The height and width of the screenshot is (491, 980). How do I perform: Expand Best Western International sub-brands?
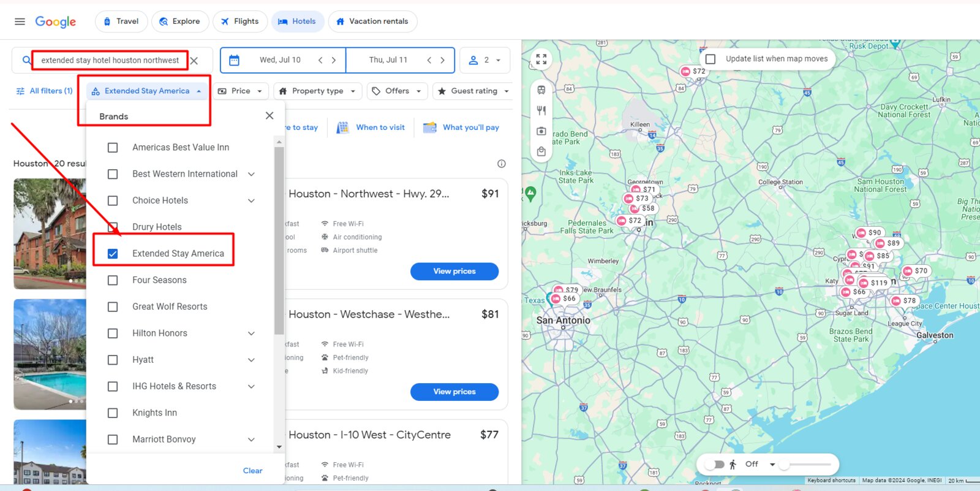pos(251,174)
